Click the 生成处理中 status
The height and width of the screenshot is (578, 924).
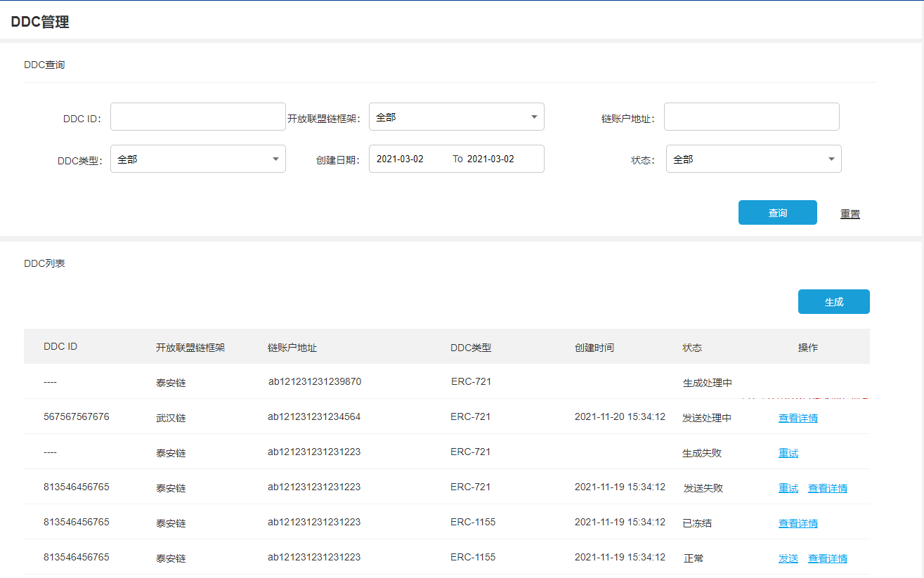708,383
